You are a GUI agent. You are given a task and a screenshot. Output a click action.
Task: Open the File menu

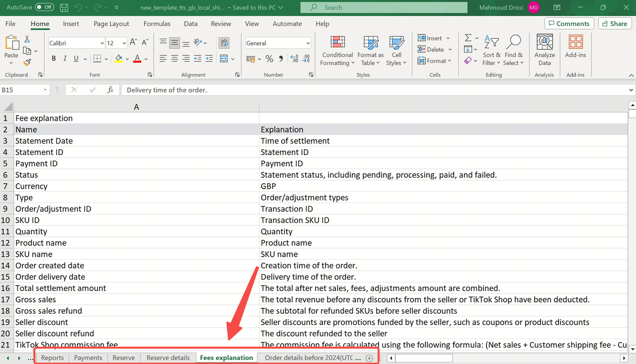coord(10,24)
